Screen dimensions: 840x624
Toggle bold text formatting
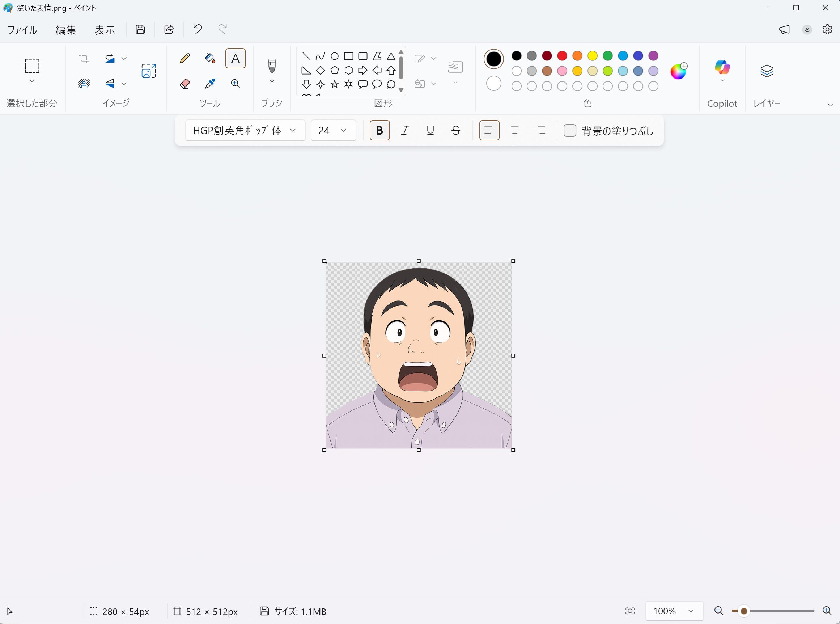(x=379, y=131)
